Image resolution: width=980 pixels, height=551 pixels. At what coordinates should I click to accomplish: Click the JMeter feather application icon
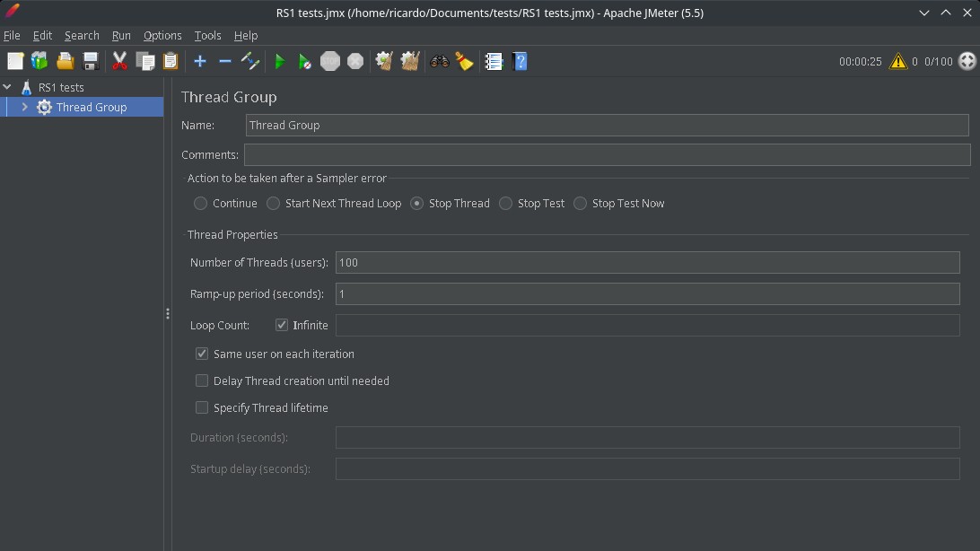point(13,12)
